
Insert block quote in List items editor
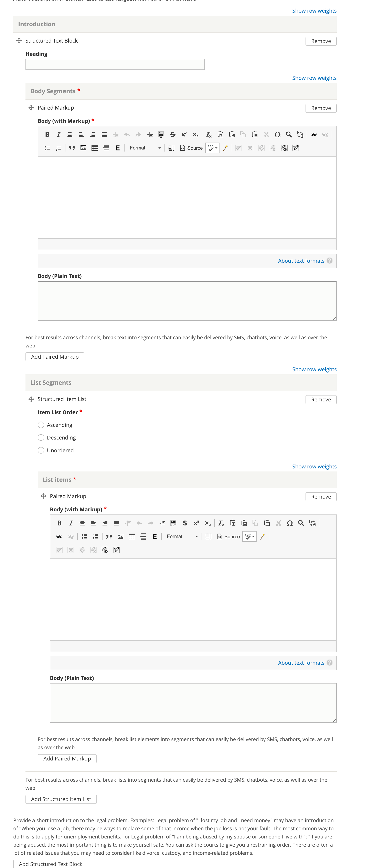[x=109, y=536]
